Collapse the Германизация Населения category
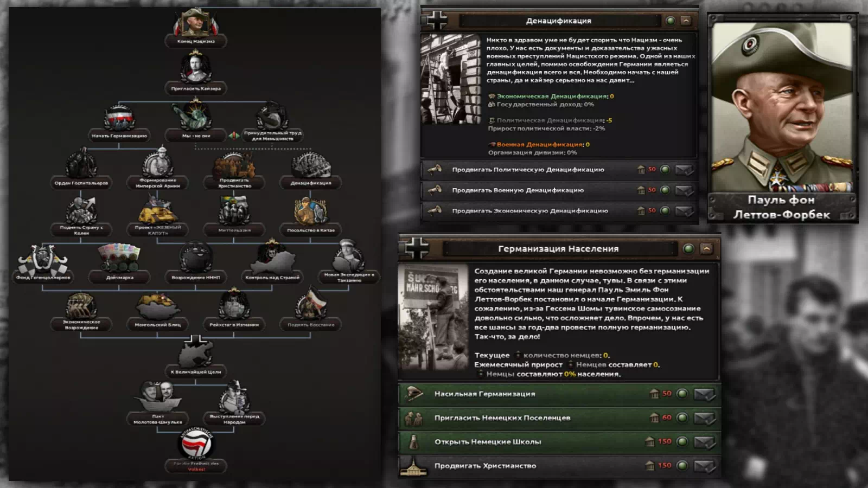The image size is (868, 488). 706,248
